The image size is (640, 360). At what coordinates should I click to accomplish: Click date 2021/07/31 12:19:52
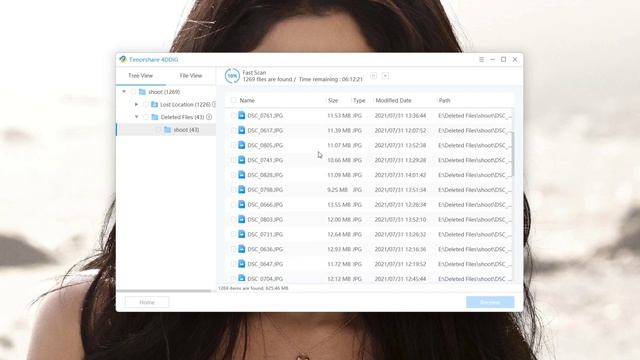point(400,264)
